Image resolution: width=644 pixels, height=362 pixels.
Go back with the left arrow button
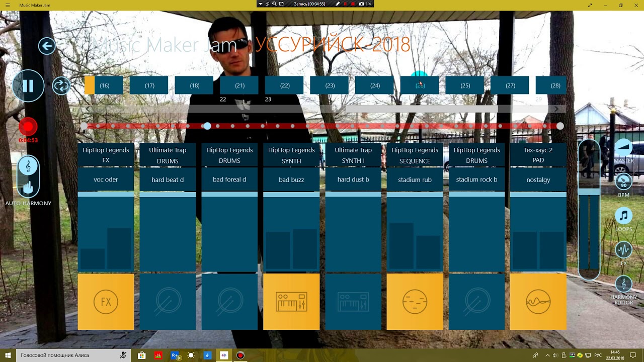click(47, 46)
